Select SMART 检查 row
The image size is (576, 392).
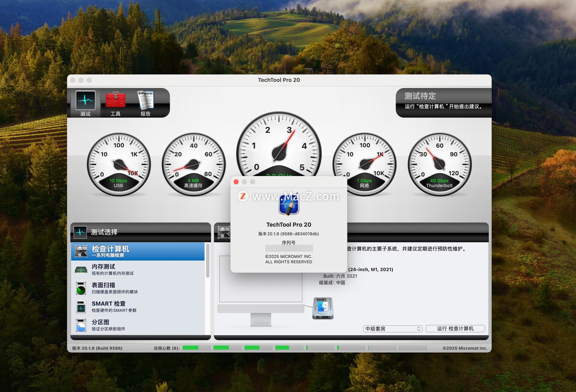[138, 307]
